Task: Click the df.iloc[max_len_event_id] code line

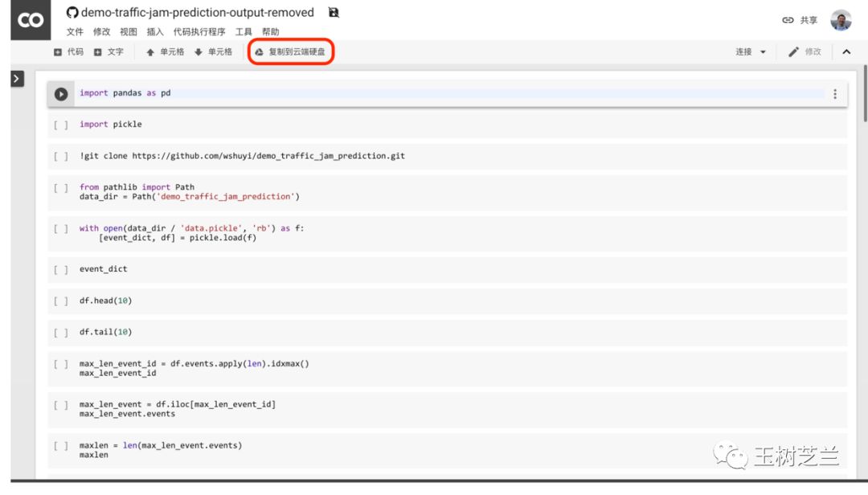Action: pos(177,404)
